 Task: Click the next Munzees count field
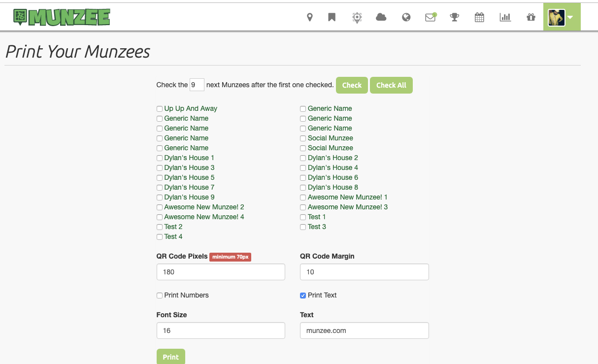point(197,85)
